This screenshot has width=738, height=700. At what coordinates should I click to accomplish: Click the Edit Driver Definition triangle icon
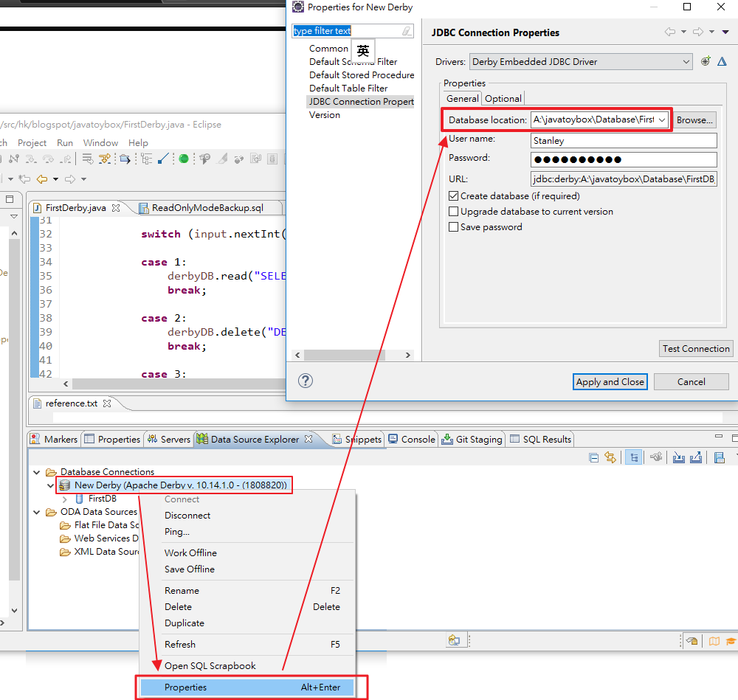pos(722,61)
